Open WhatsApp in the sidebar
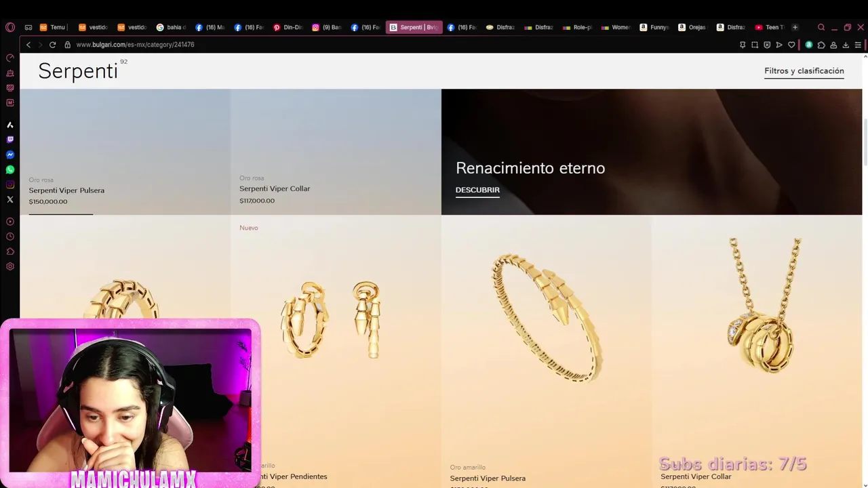Image resolution: width=868 pixels, height=488 pixels. pos(9,169)
